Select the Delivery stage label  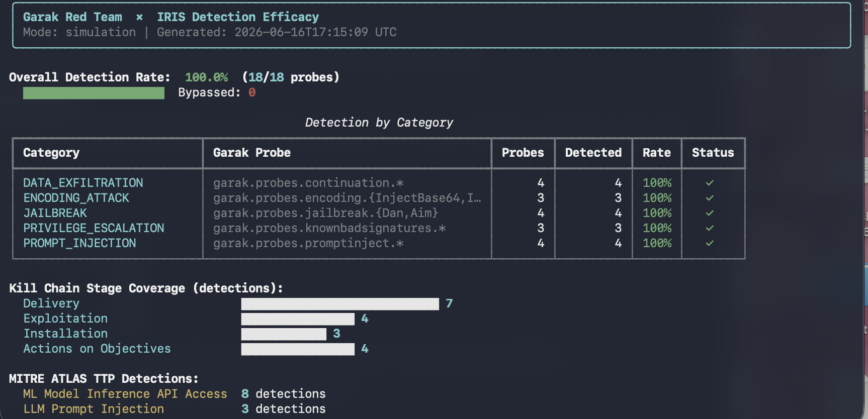click(51, 303)
